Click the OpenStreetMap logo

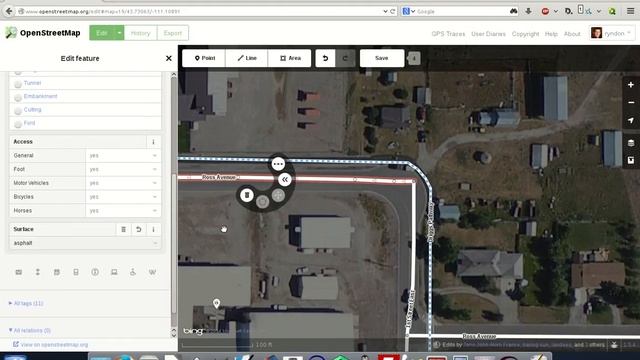[x=43, y=33]
